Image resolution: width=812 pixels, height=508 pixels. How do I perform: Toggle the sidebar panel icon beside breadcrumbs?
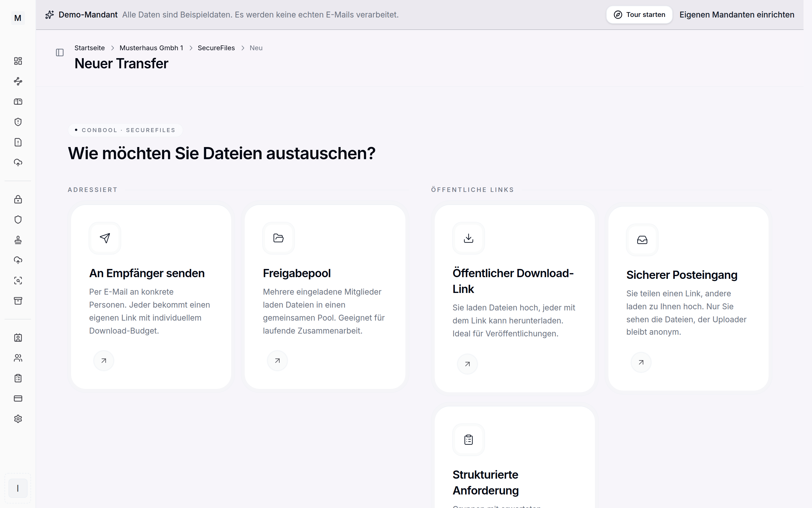tap(60, 52)
